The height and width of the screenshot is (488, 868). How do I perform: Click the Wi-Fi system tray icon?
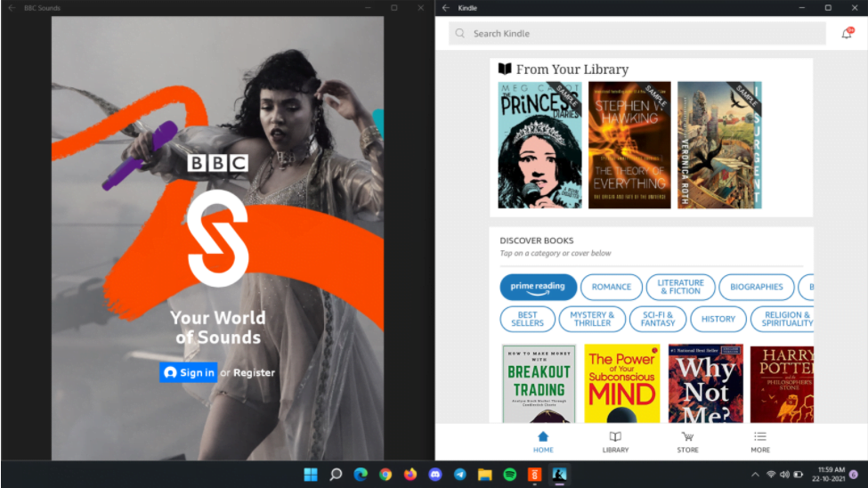point(771,475)
